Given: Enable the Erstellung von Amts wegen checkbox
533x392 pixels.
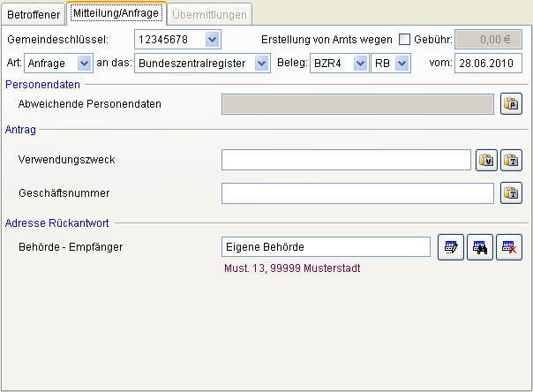Looking at the screenshot, I should (405, 40).
